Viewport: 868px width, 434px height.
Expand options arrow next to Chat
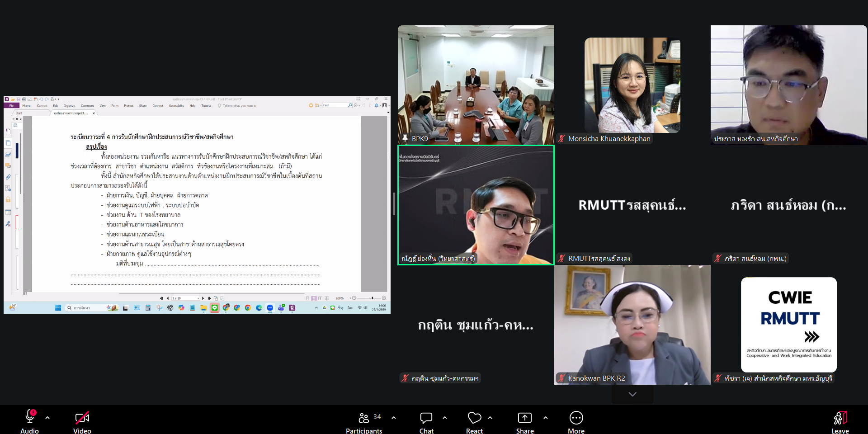[445, 418]
